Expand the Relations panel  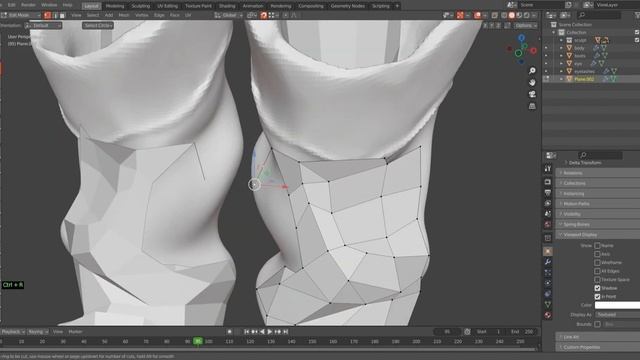pyautogui.click(x=598, y=173)
